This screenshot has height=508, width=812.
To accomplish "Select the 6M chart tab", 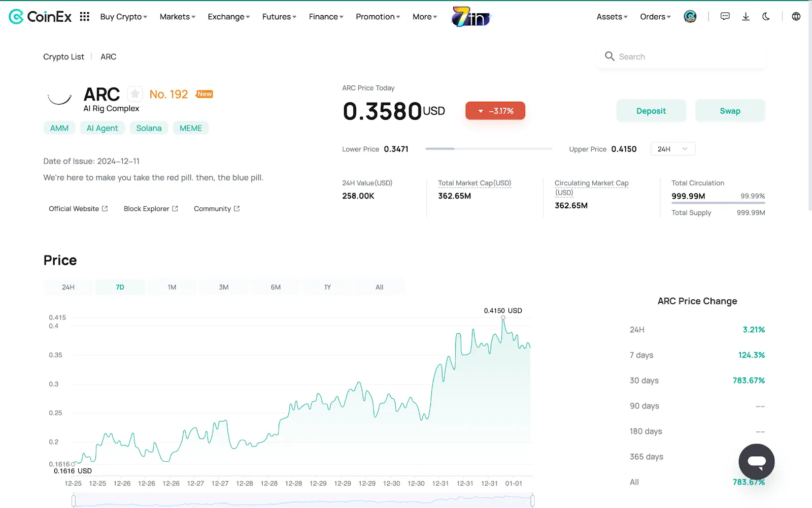I will 276,287.
